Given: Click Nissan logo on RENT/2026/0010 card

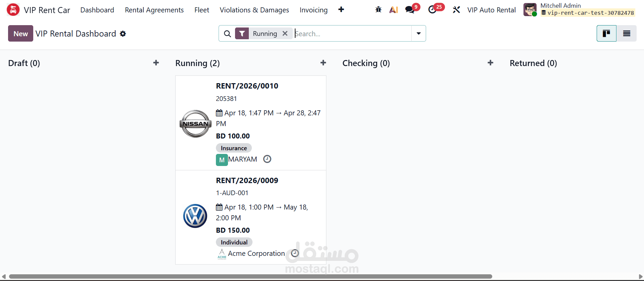Looking at the screenshot, I should [x=195, y=124].
